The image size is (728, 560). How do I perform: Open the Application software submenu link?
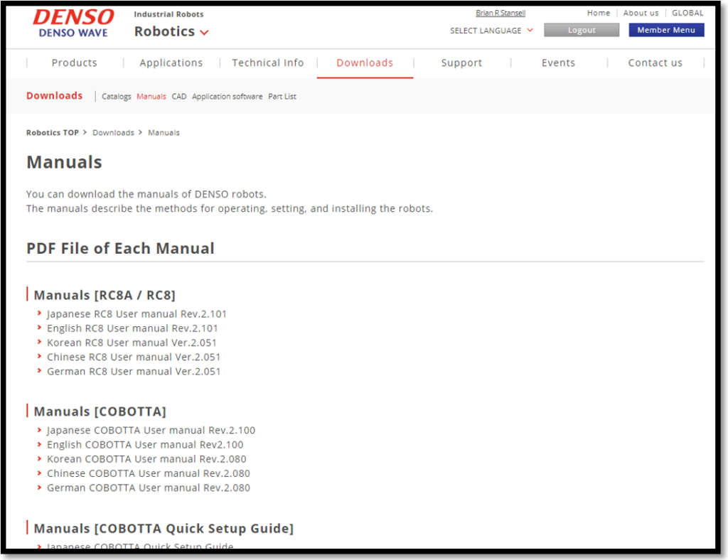(x=227, y=97)
